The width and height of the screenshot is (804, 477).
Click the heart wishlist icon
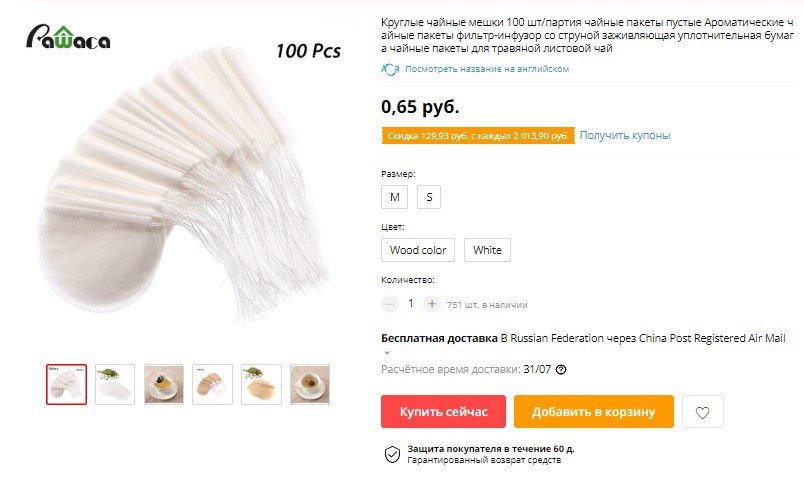(702, 412)
